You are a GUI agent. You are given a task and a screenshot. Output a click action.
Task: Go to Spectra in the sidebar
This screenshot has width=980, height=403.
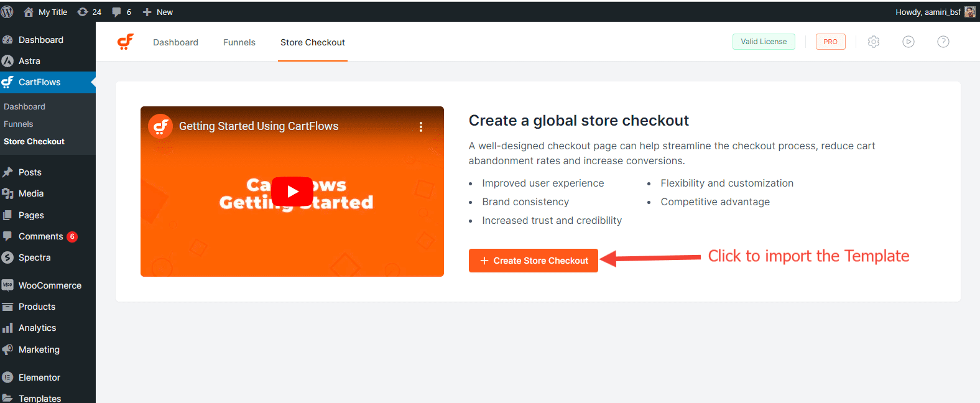point(34,257)
